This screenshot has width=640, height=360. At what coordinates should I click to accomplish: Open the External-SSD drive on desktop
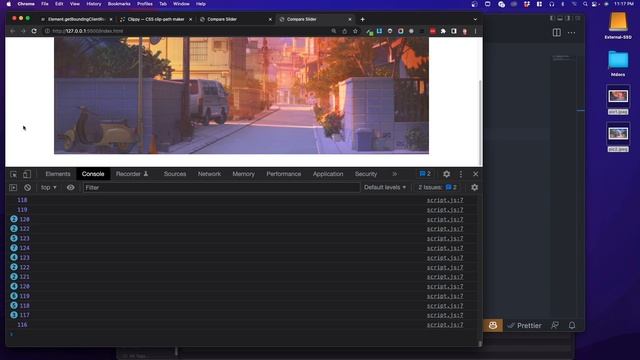pyautogui.click(x=618, y=25)
